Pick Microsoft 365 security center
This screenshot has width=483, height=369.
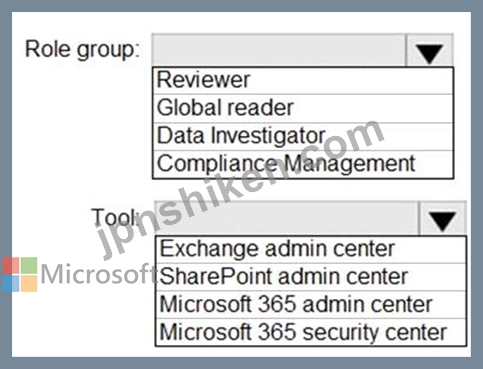click(x=311, y=332)
